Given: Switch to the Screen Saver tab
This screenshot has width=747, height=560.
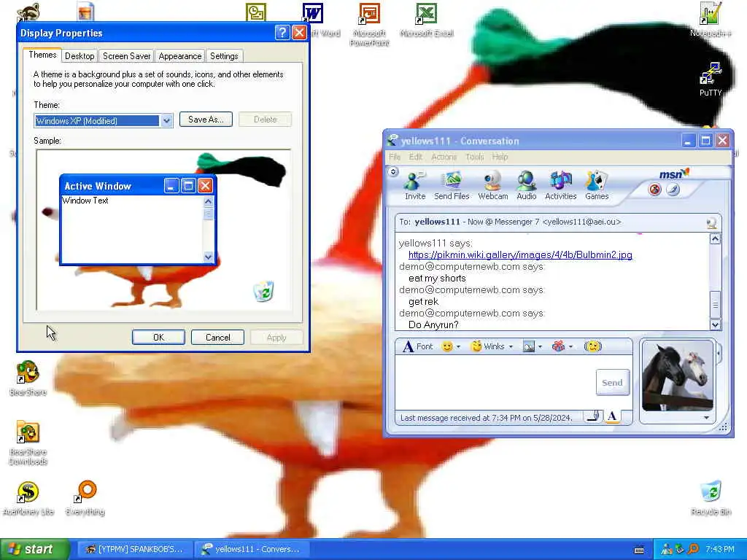Looking at the screenshot, I should (127, 56).
